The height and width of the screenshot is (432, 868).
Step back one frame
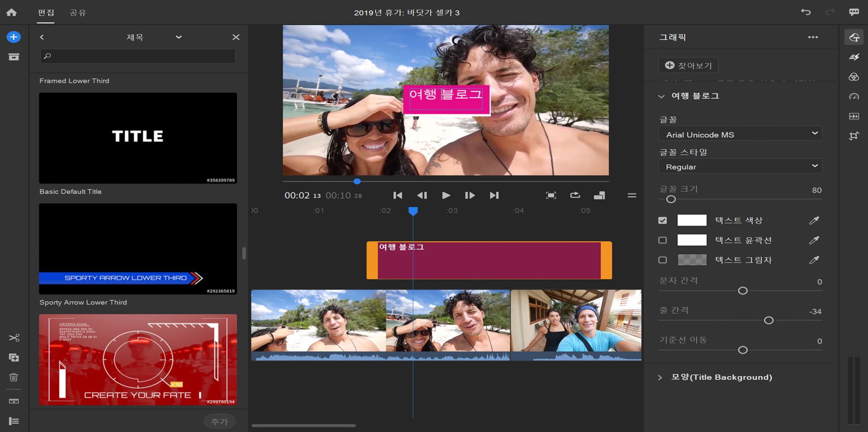(x=422, y=195)
